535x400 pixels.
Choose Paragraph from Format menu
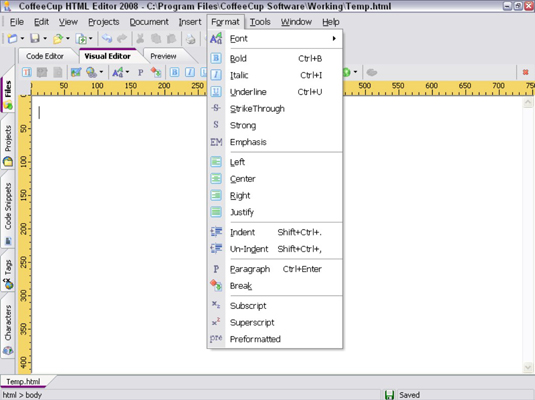coord(275,269)
